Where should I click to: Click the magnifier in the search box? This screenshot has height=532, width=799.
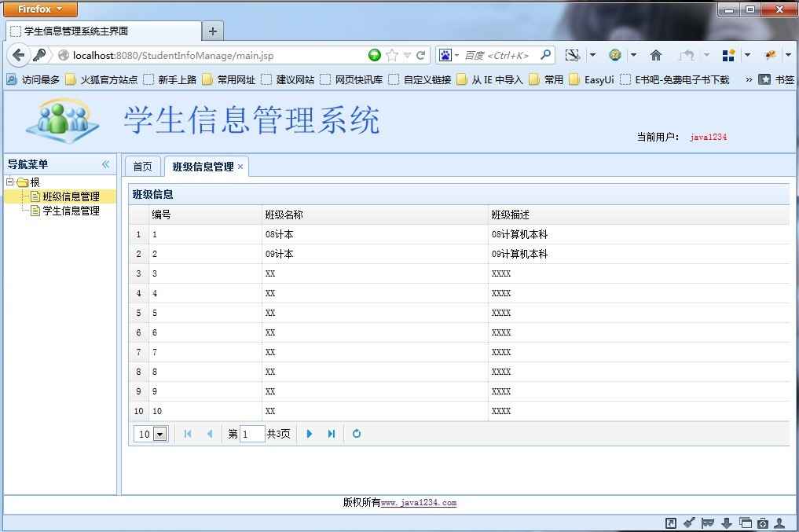click(x=545, y=54)
